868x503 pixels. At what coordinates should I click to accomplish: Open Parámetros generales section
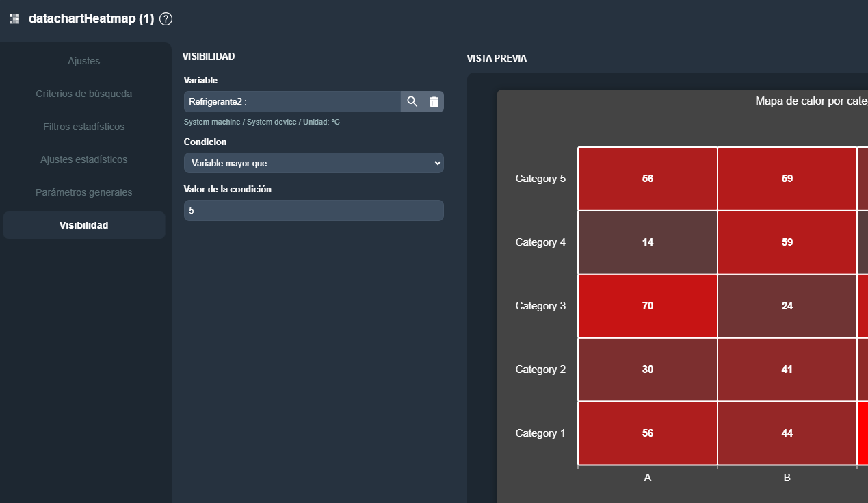(x=84, y=192)
